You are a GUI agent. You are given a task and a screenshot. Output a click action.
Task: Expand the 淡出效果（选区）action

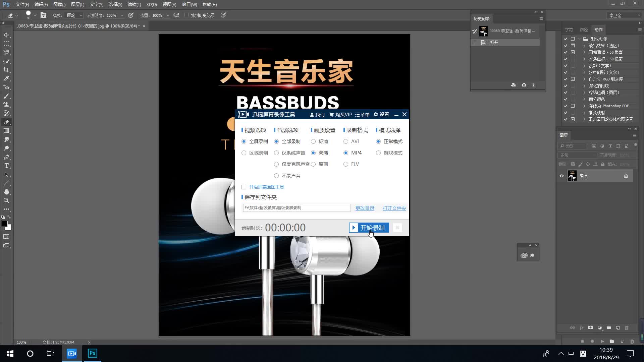[x=584, y=46]
